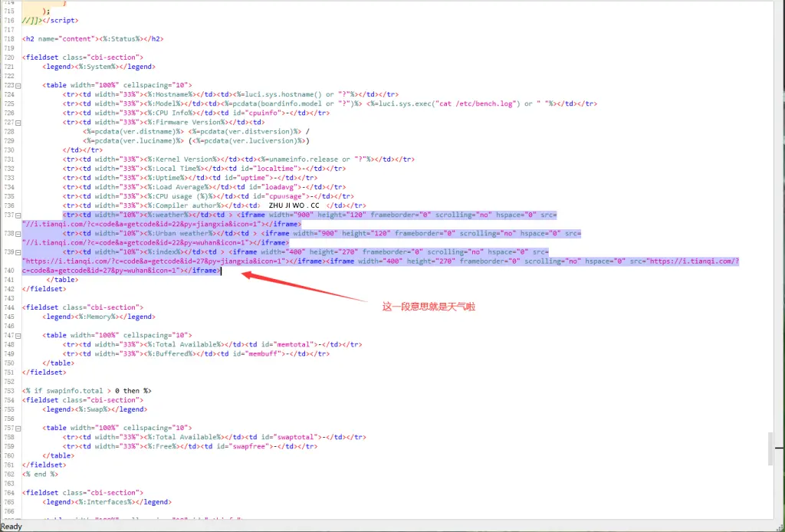The image size is (785, 532).
Task: Click '<%:Urban weather%>' on line 738
Action: pos(178,234)
